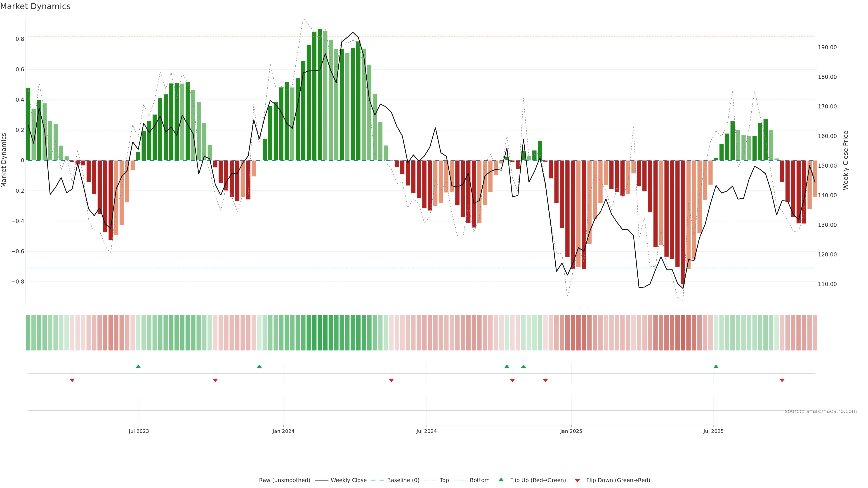Click the Flip Up triangle just before Jan 2024
868x488 pixels.
[259, 366]
